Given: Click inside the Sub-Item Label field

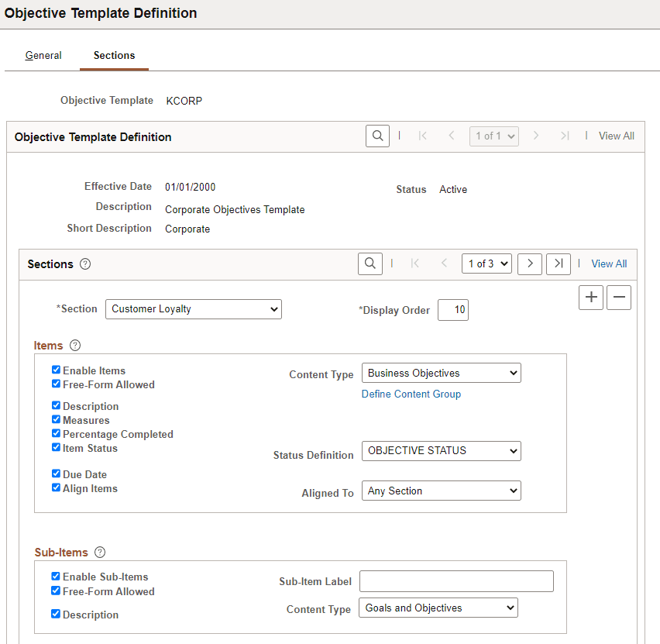Looking at the screenshot, I should [455, 580].
